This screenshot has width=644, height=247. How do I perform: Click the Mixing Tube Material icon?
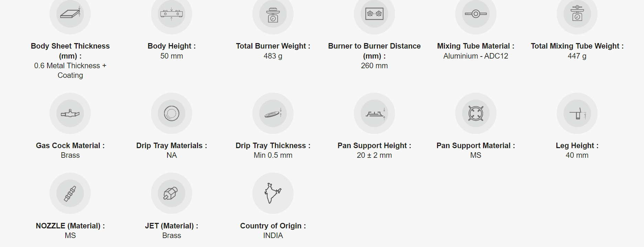476,14
